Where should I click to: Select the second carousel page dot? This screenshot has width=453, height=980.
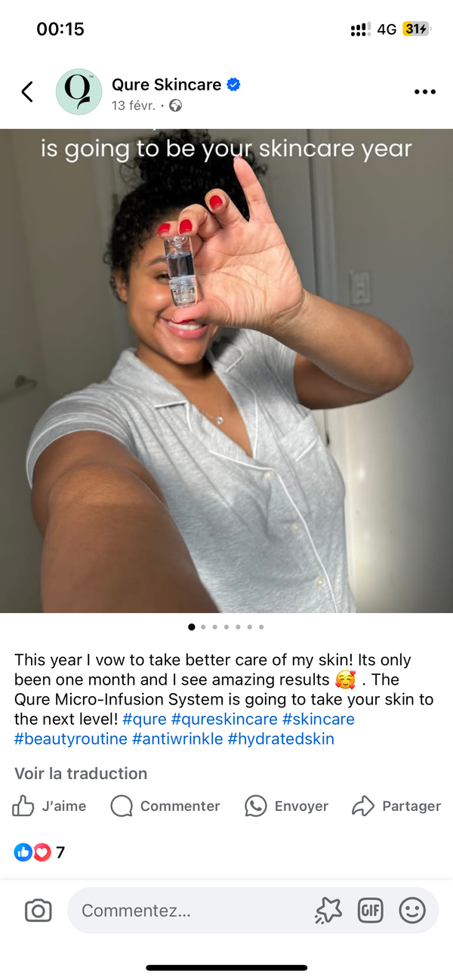click(203, 627)
